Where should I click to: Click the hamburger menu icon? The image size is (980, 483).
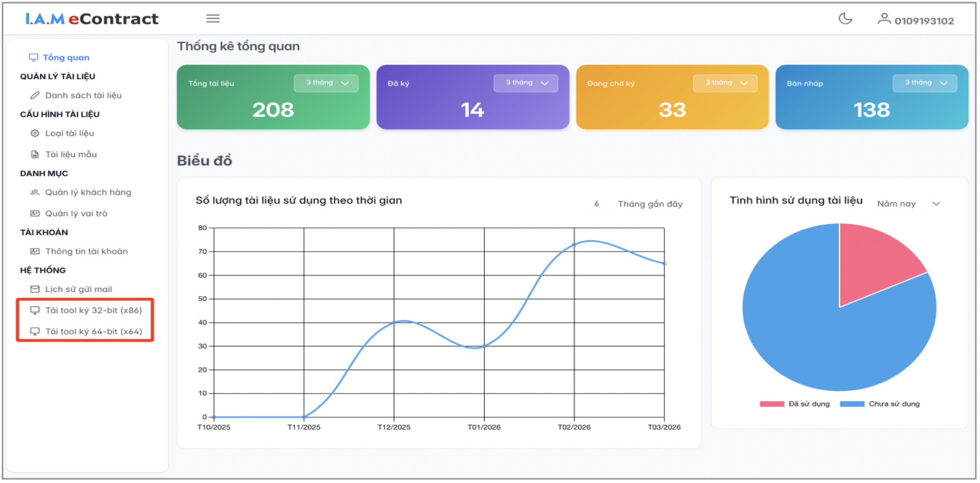point(213,19)
